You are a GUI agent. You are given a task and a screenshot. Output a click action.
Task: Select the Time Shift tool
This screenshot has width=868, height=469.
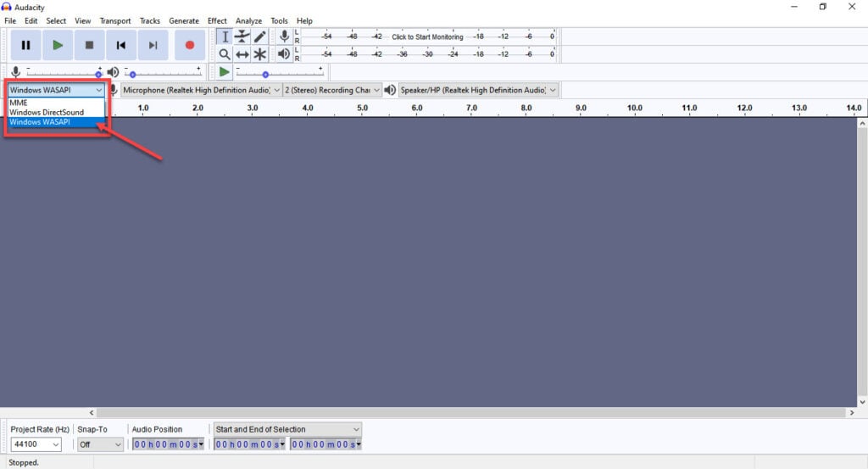[x=242, y=54]
